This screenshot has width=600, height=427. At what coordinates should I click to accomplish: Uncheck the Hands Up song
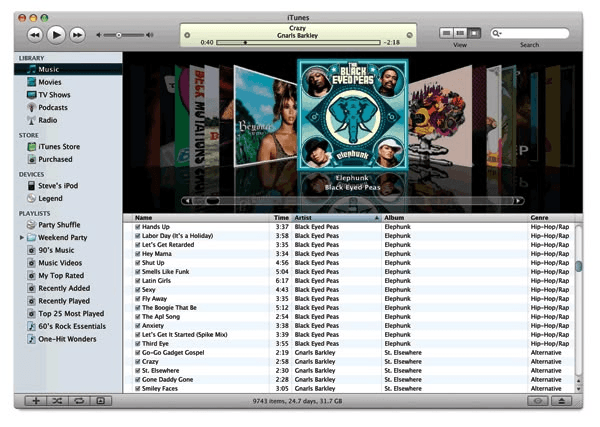pos(137,227)
